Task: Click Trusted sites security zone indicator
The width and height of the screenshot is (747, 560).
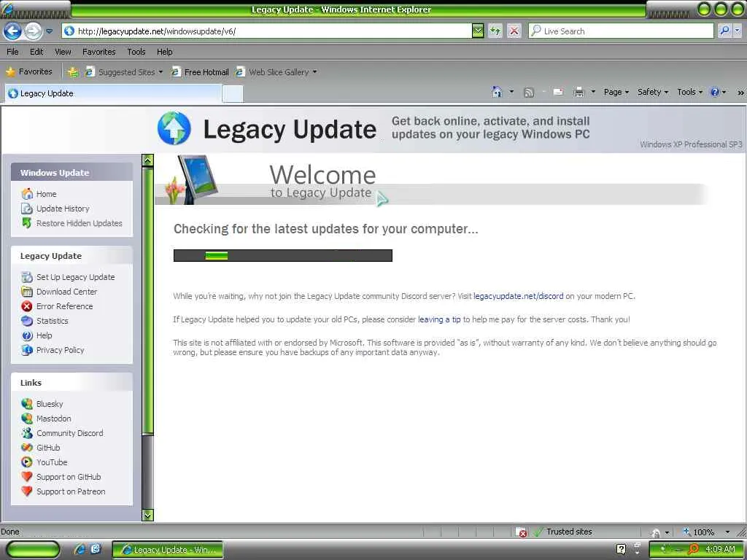Action: (562, 532)
